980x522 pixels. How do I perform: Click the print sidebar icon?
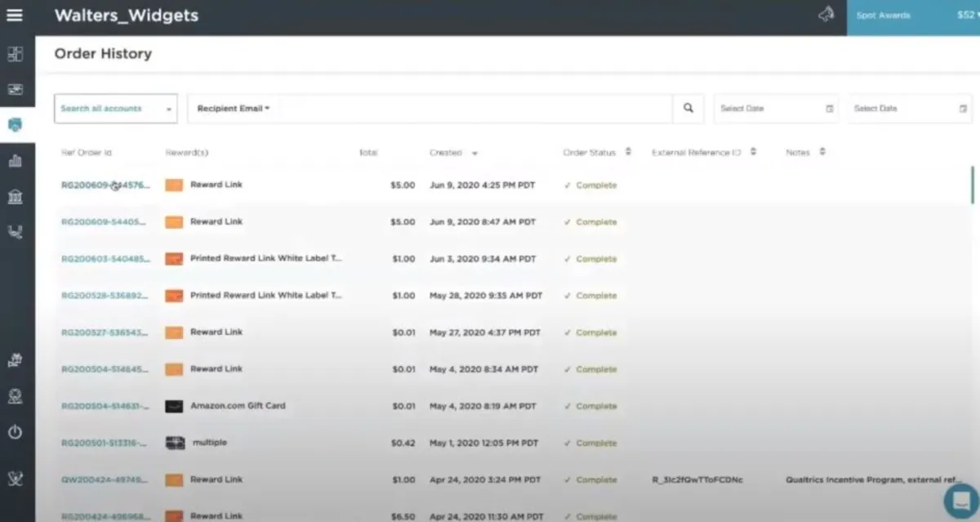pyautogui.click(x=15, y=359)
